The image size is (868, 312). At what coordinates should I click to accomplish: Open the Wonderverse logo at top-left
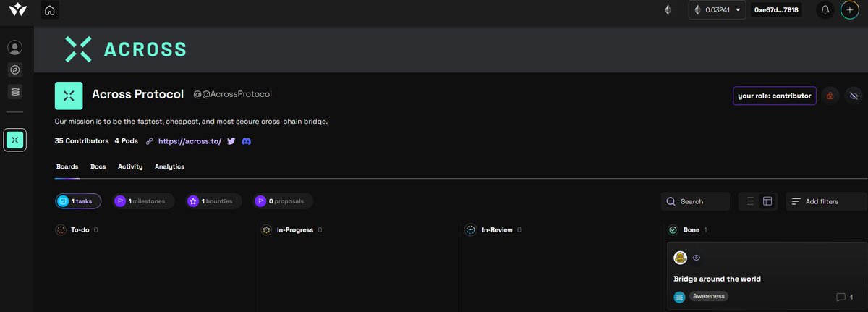point(17,10)
